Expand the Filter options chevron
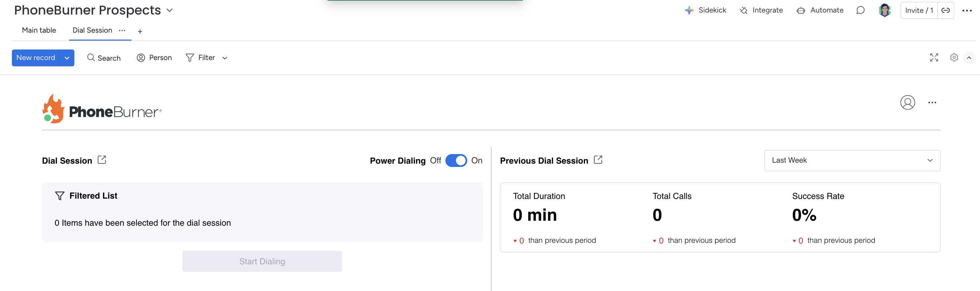980x291 pixels. click(x=225, y=58)
